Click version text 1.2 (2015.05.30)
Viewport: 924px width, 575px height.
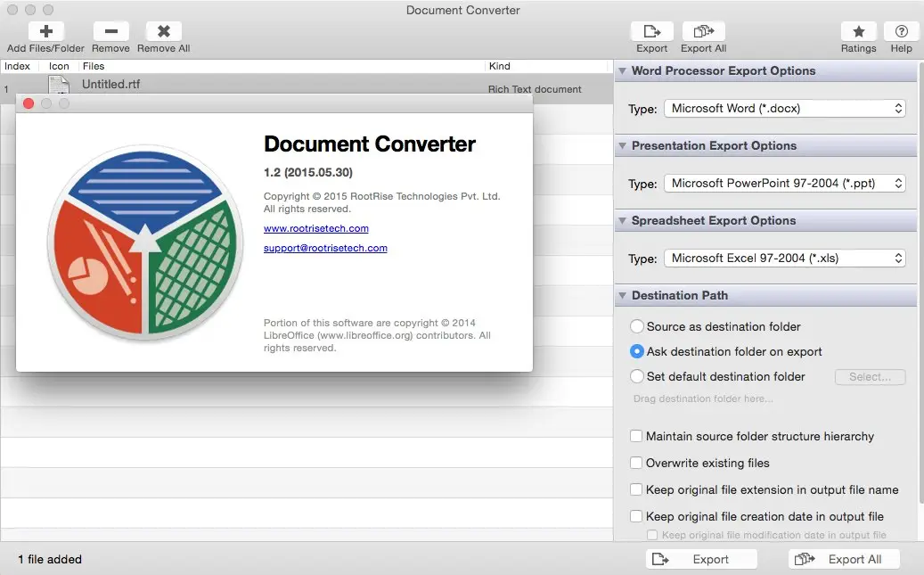[x=308, y=172]
